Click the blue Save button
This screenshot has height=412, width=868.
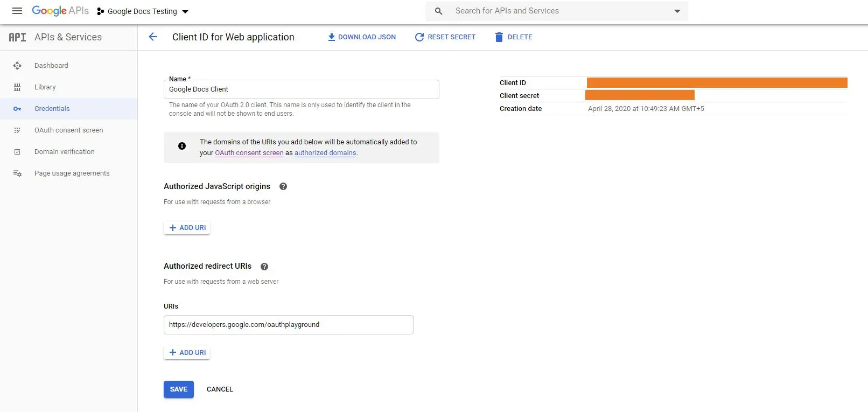[x=179, y=389]
